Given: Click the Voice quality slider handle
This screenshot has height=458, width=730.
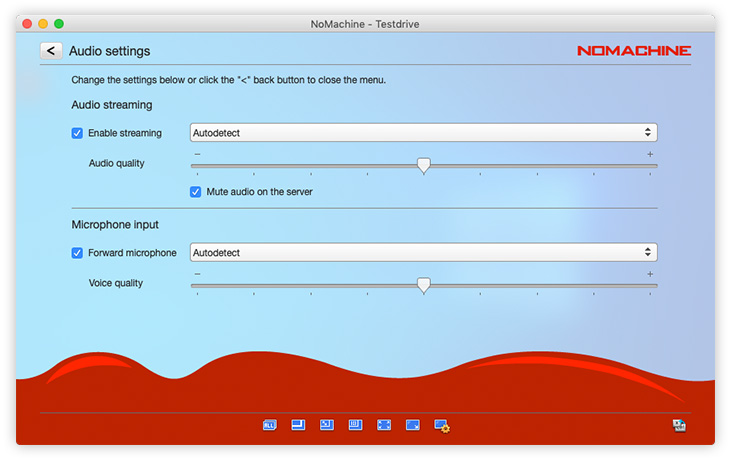Looking at the screenshot, I should pos(424,286).
